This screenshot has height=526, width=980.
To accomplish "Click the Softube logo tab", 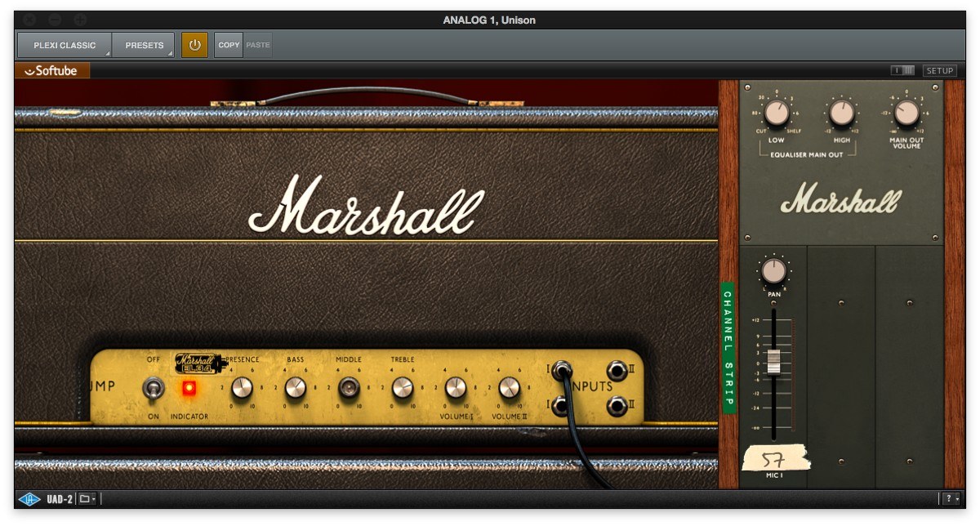I will coord(52,71).
